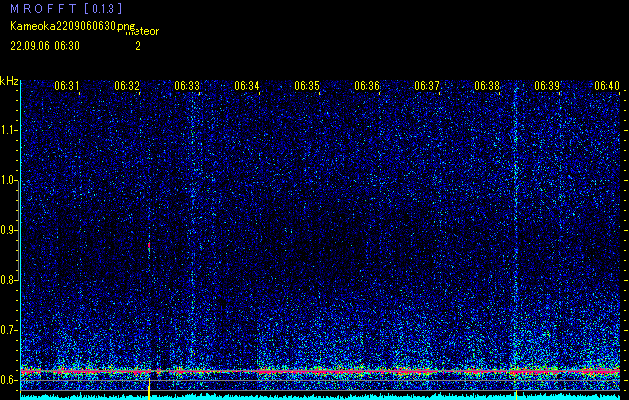Screen dimensions: 629x400
Task: Click the 06:36 time axis label
Action: point(367,85)
